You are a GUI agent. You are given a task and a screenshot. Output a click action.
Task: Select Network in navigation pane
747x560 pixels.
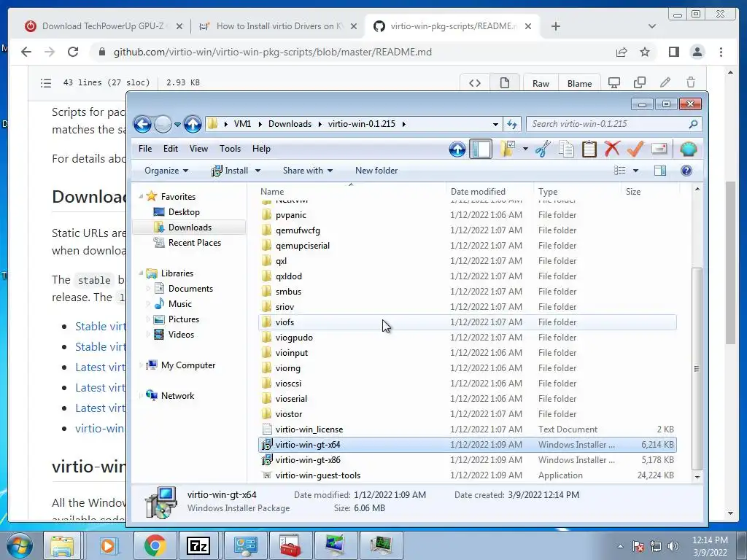coord(177,396)
